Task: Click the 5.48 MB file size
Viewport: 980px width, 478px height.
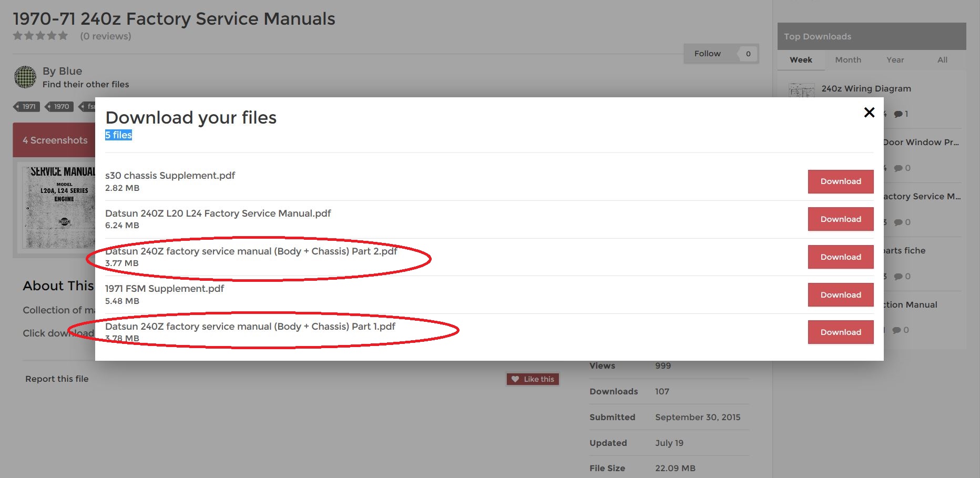Action: (122, 301)
